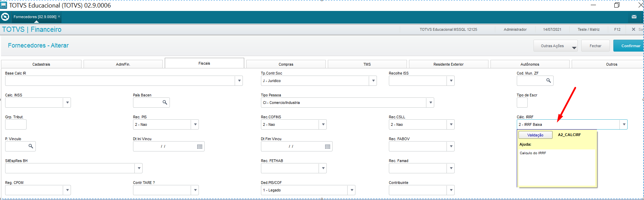
Task: Click the TOTVS round logo icon
Action: (x=5, y=17)
